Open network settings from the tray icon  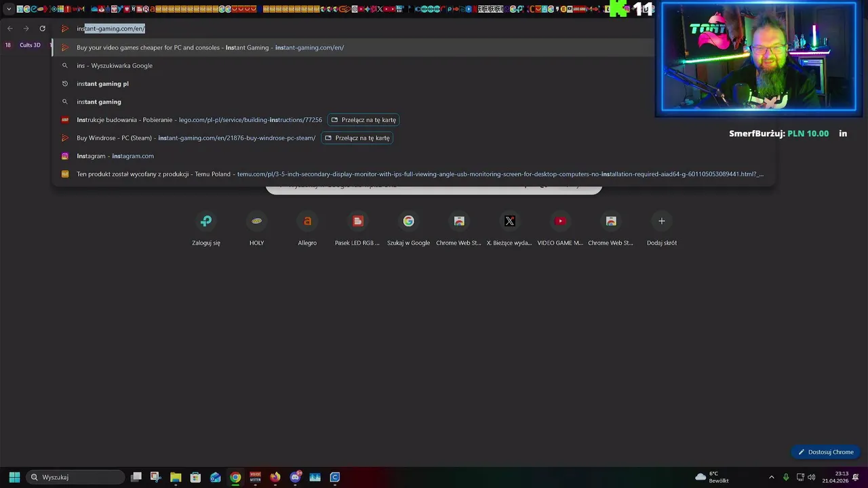pyautogui.click(x=800, y=477)
